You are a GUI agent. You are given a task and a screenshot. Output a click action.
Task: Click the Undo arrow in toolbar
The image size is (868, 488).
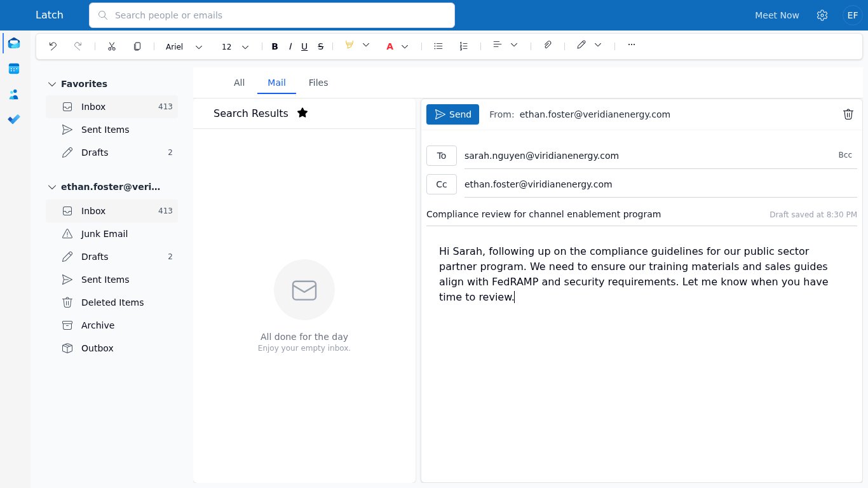pyautogui.click(x=53, y=46)
